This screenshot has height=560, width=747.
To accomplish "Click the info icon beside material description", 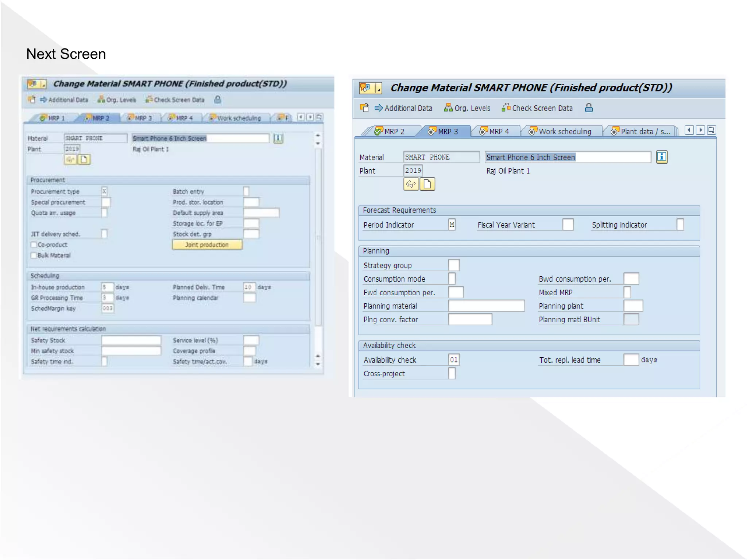I will coord(661,157).
